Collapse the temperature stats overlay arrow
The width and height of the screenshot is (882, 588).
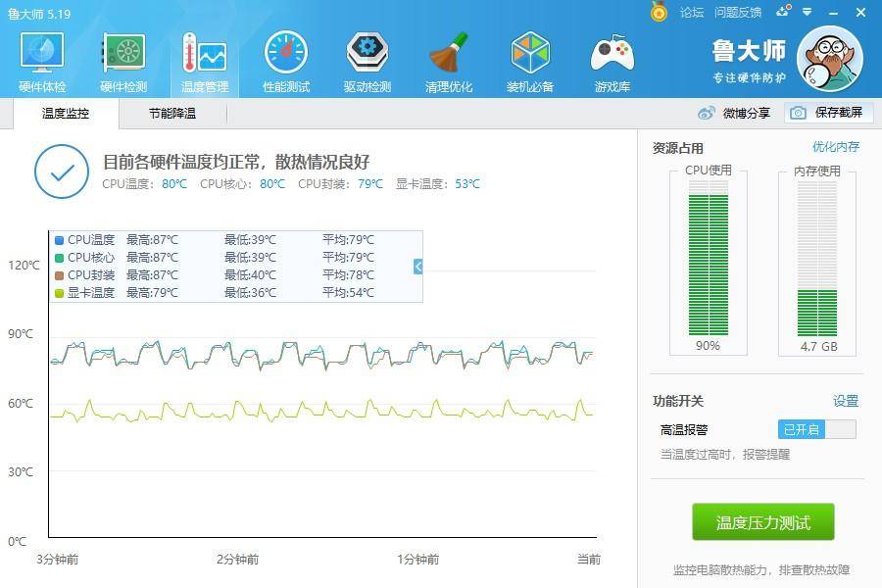click(416, 266)
